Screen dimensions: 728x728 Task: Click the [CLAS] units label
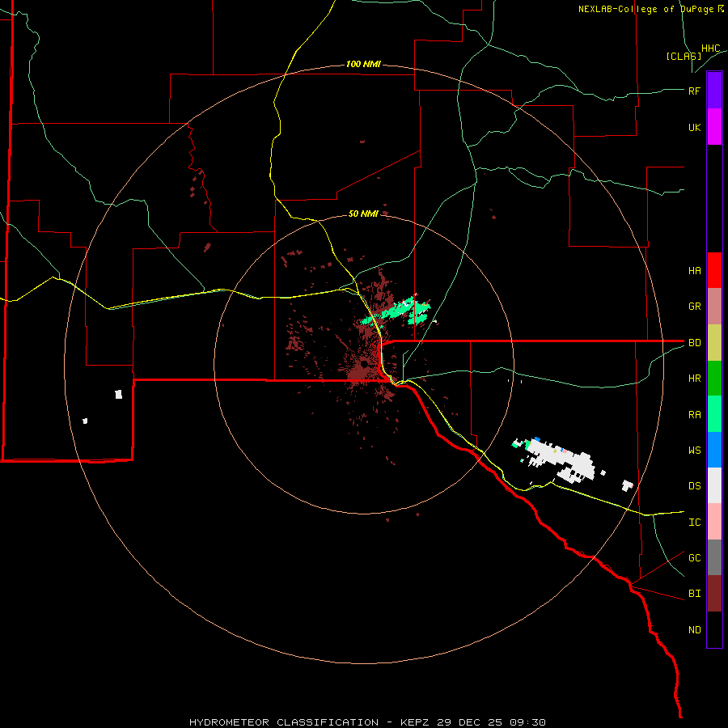click(x=684, y=56)
